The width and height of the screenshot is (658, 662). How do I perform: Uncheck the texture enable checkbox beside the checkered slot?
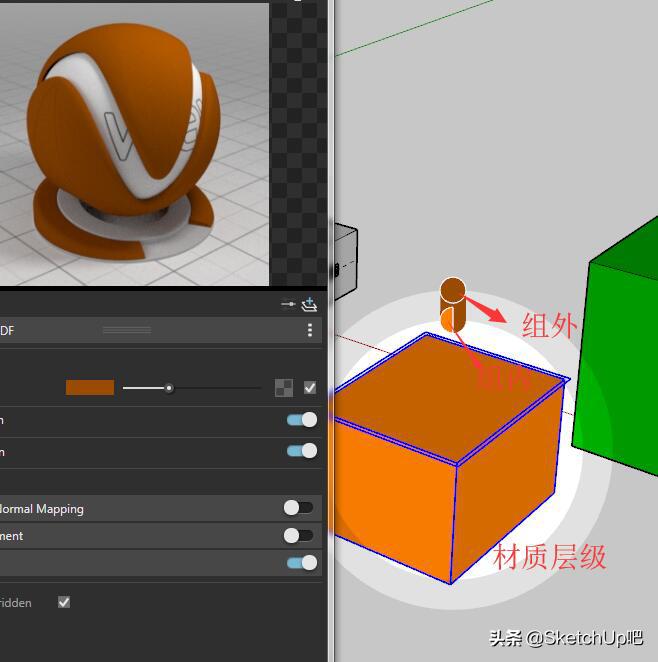(x=310, y=388)
